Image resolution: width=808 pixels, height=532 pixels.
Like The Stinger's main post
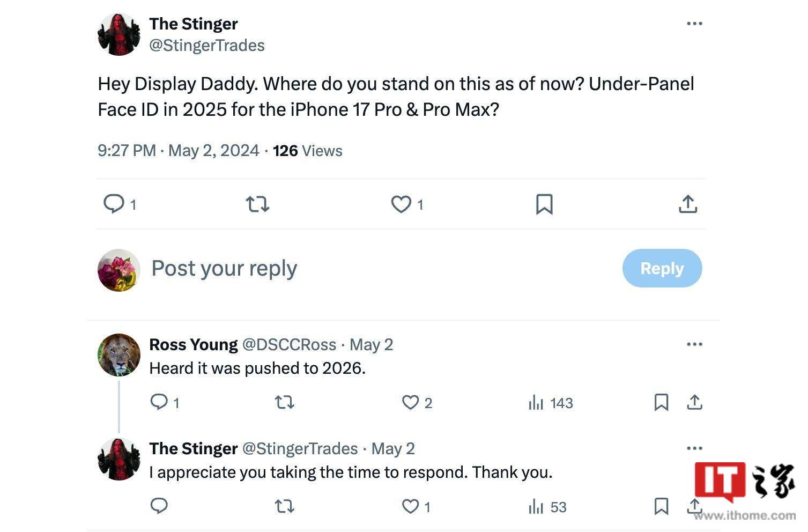(401, 204)
